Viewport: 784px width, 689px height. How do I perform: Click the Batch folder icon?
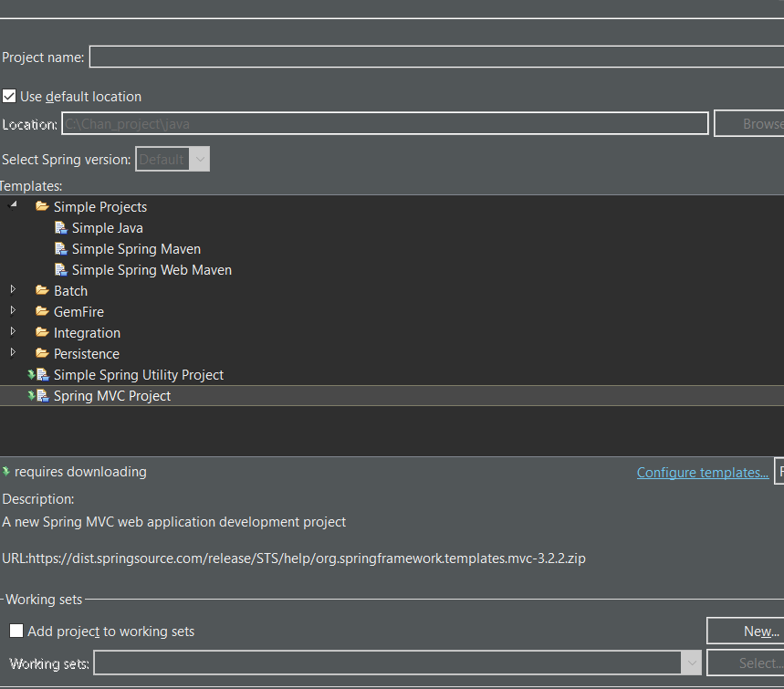[42, 290]
